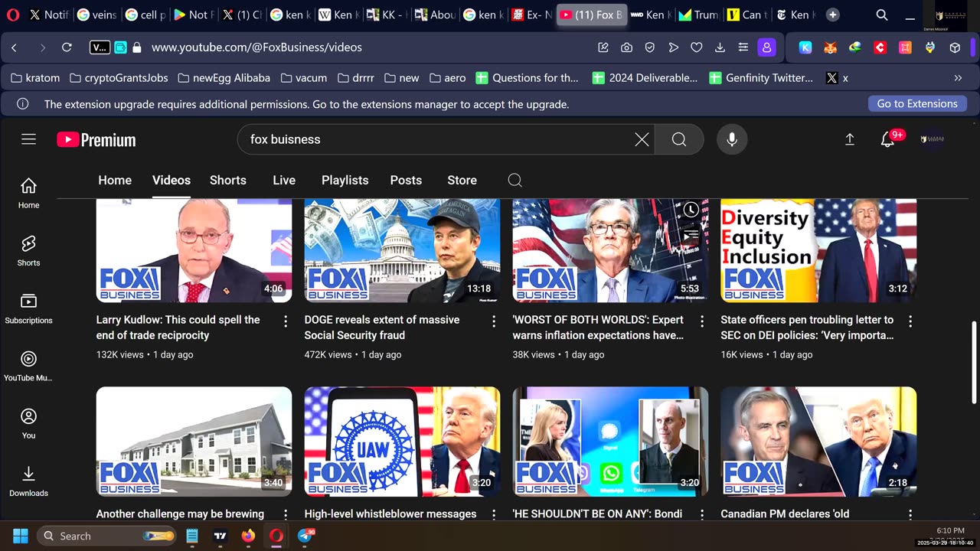Viewport: 980px width, 551px height.
Task: Show hidden bookmarks with the chevron
Action: pos(958,78)
